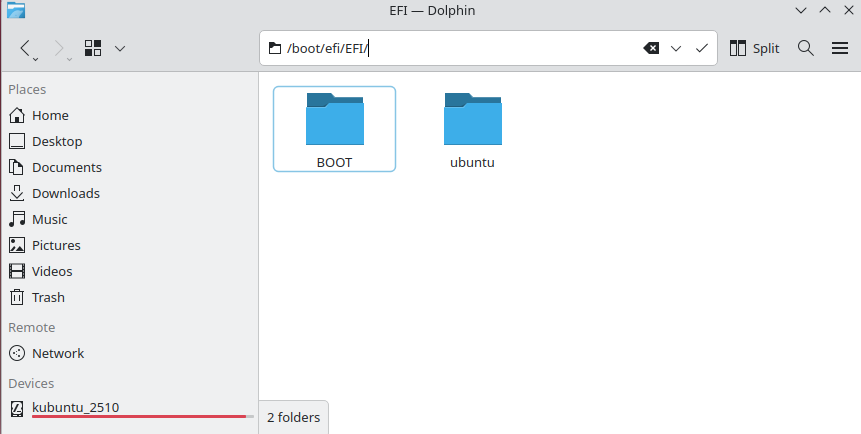Click the Music note icon
Screen dimensions: 861x434
[x=17, y=219]
